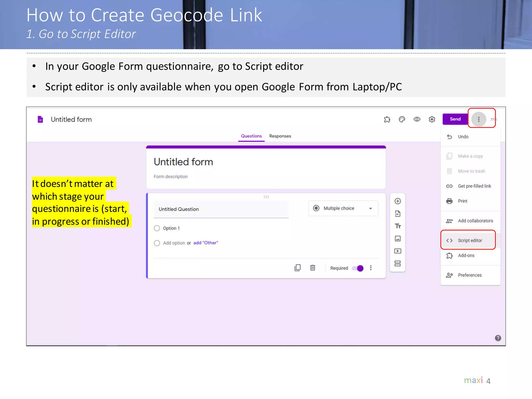Viewport: 532px width, 399px height.
Task: Click the add "Other" link
Action: [206, 243]
